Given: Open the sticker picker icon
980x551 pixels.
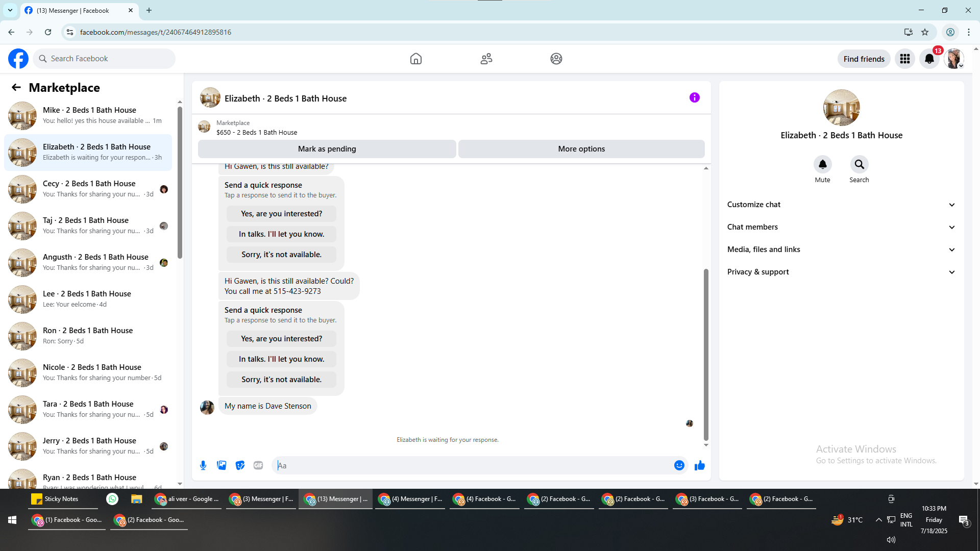Looking at the screenshot, I should 240,465.
